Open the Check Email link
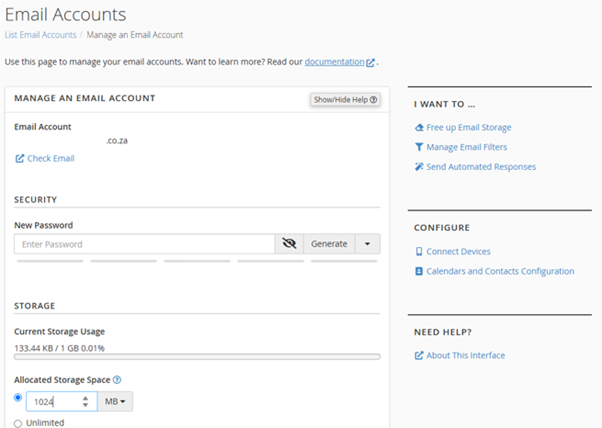Screen dimensions: 602x428 click(x=51, y=159)
